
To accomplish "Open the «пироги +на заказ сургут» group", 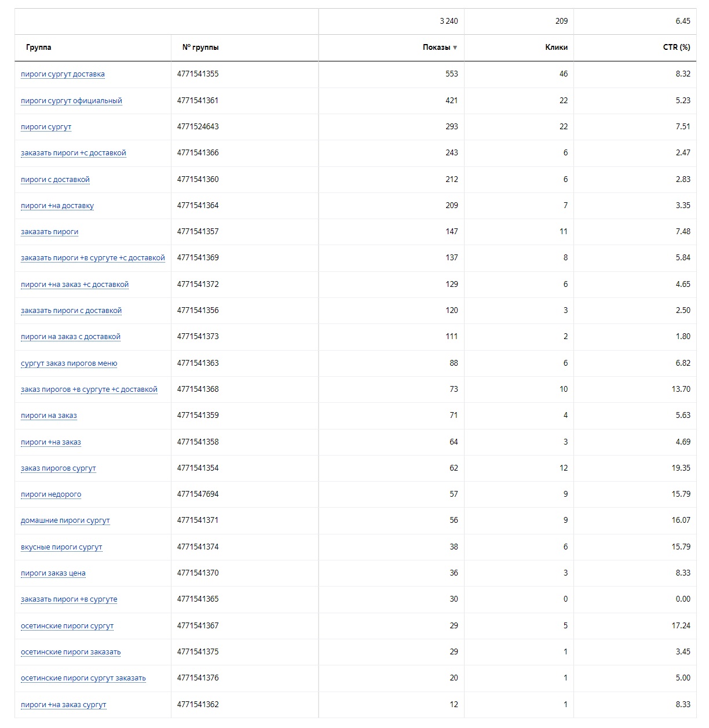I will pyautogui.click(x=63, y=705).
